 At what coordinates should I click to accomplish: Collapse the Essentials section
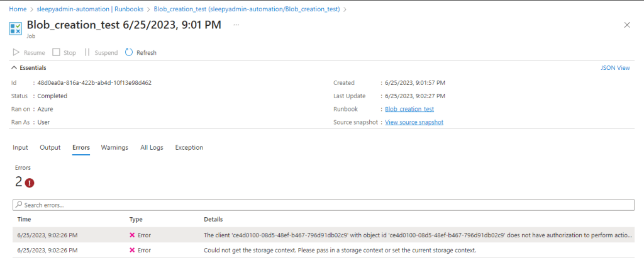(14, 68)
